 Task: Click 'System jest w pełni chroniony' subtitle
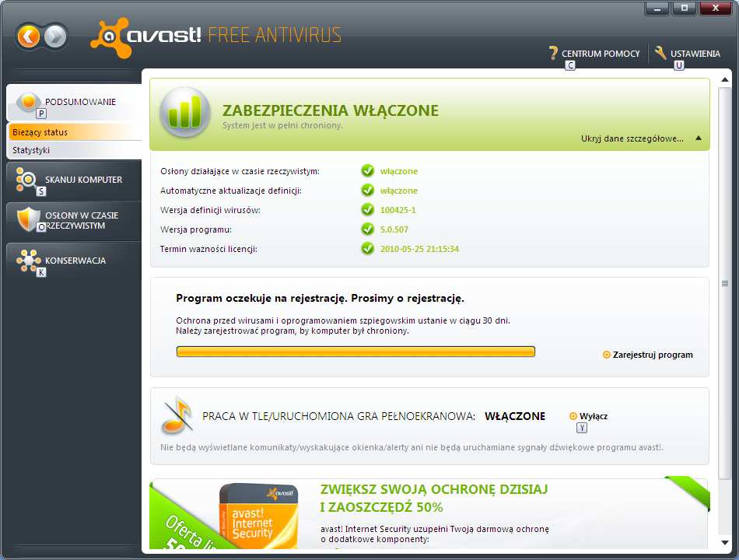pos(282,125)
